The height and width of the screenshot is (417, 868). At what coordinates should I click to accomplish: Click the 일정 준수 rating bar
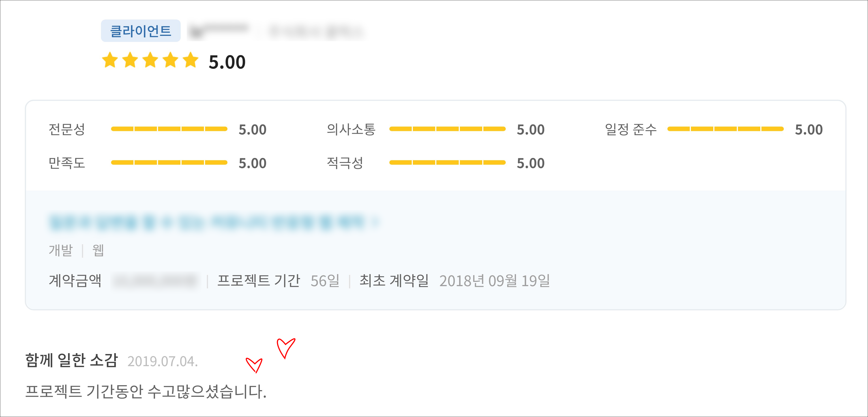725,129
